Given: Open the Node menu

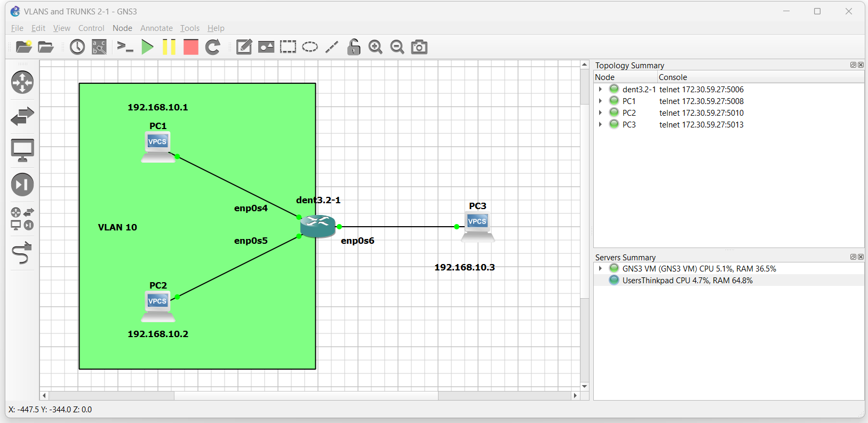Looking at the screenshot, I should pyautogui.click(x=122, y=28).
